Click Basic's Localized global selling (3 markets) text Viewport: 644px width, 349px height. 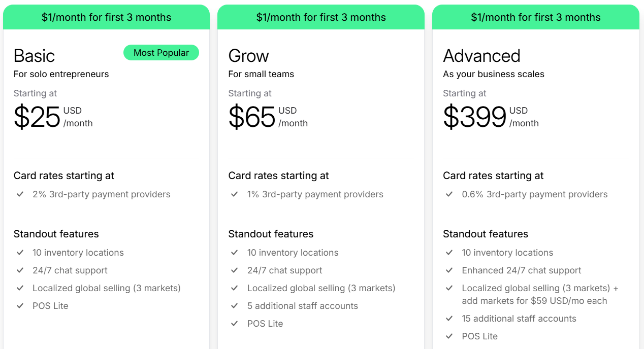click(107, 288)
